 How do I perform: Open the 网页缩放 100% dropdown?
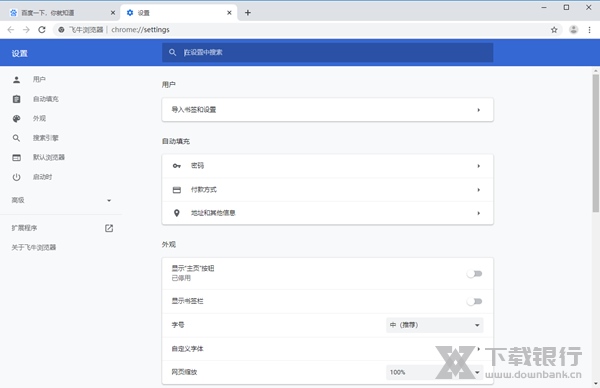(x=435, y=372)
